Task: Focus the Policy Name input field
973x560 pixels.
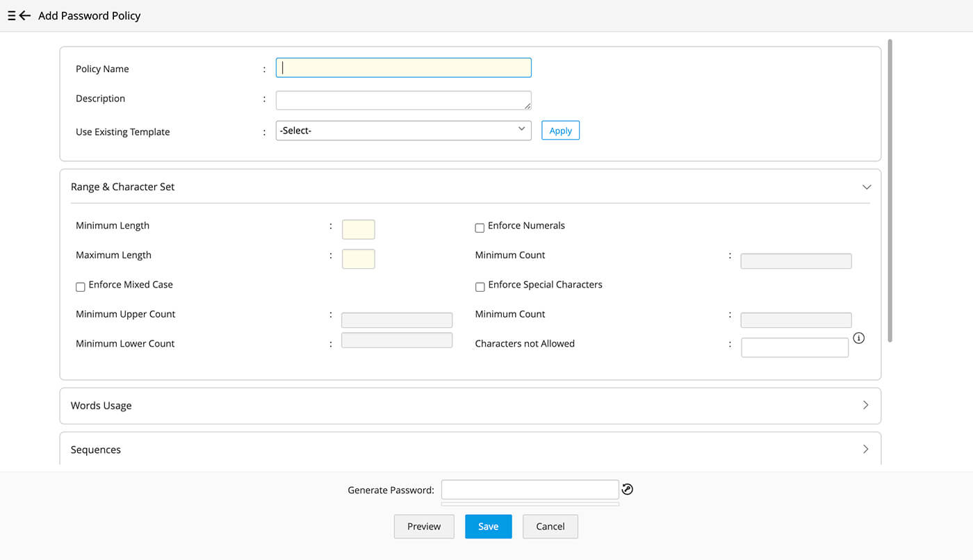Action: pos(403,67)
